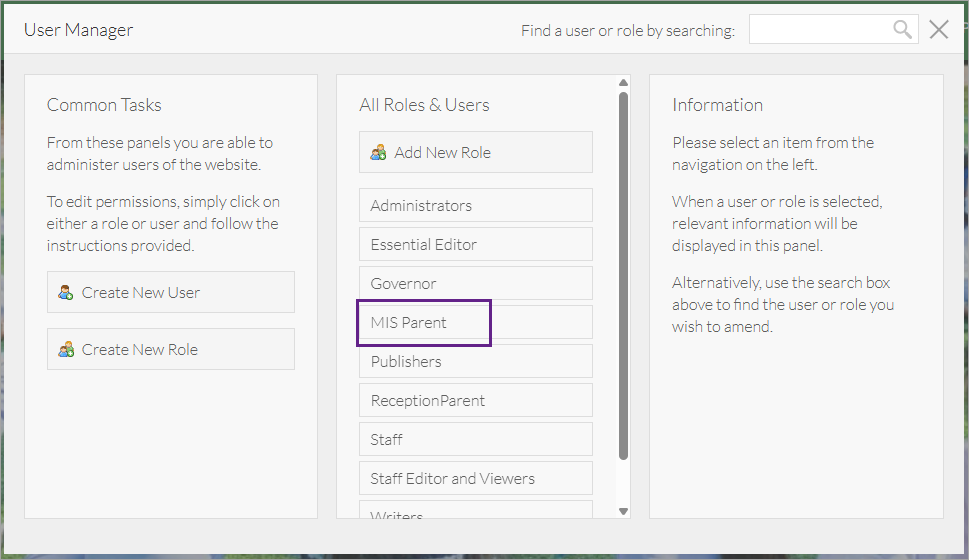Select the Staff role
969x560 pixels.
point(475,439)
